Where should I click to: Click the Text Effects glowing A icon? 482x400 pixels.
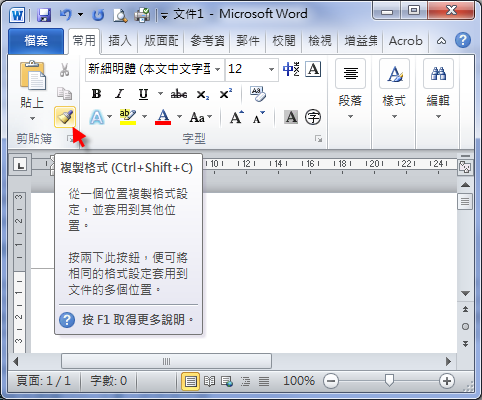pos(97,117)
